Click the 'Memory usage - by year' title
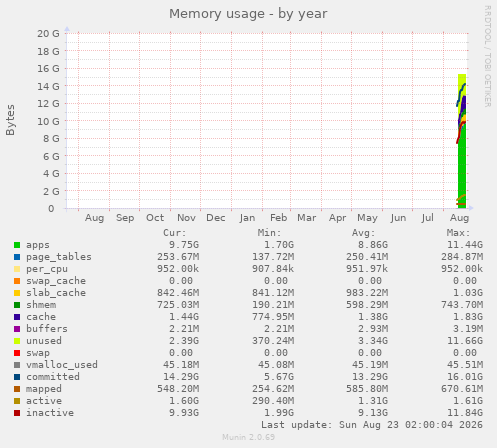This screenshot has height=448, width=497. pos(248,14)
